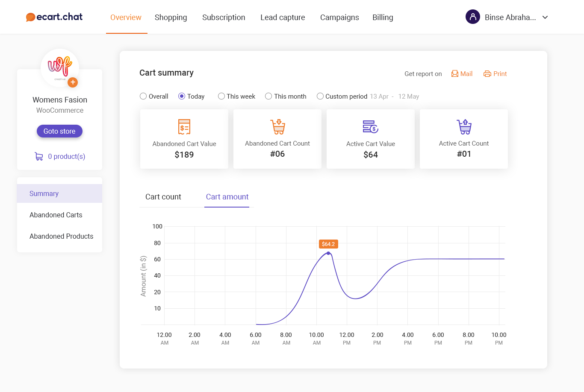Expand the account dropdown chevron
584x392 pixels.
point(545,18)
